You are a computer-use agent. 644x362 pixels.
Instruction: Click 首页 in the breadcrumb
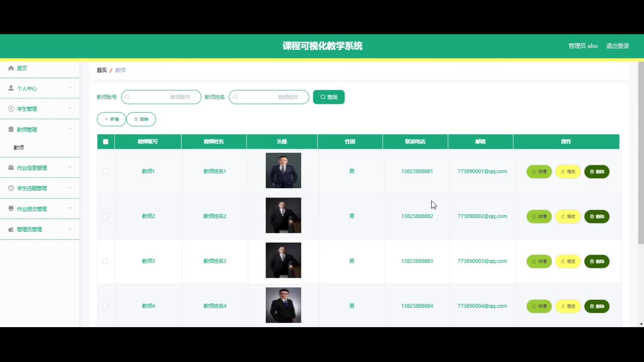102,70
